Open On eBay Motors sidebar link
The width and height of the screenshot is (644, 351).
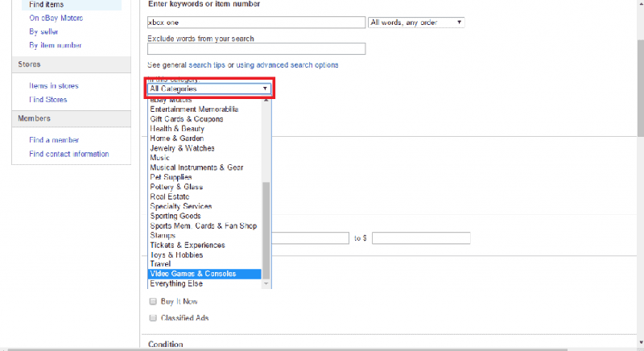56,18
